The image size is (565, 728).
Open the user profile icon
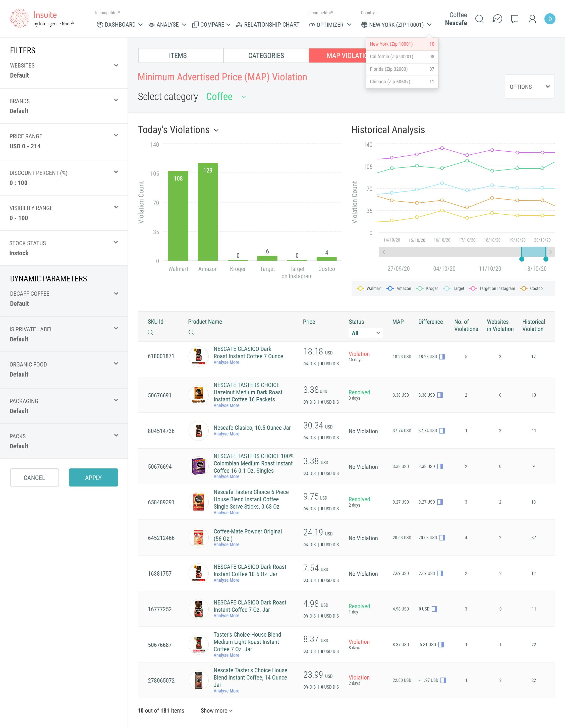pos(532,19)
